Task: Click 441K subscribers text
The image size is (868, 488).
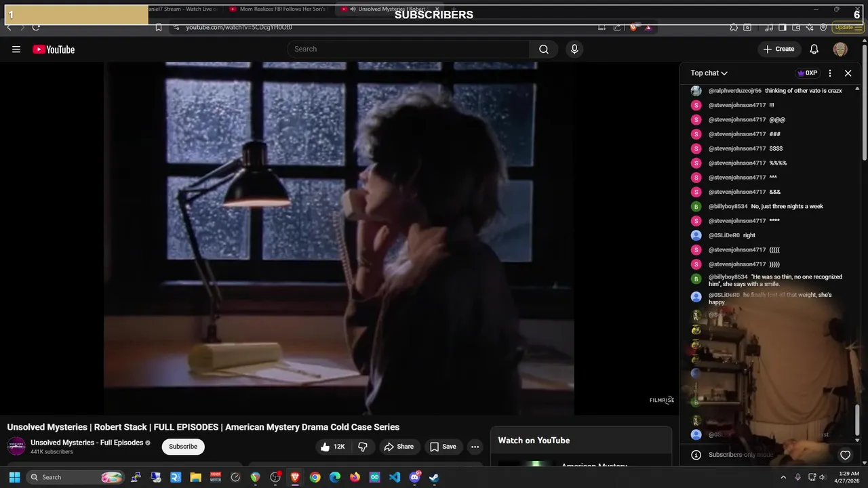Action: click(x=52, y=452)
